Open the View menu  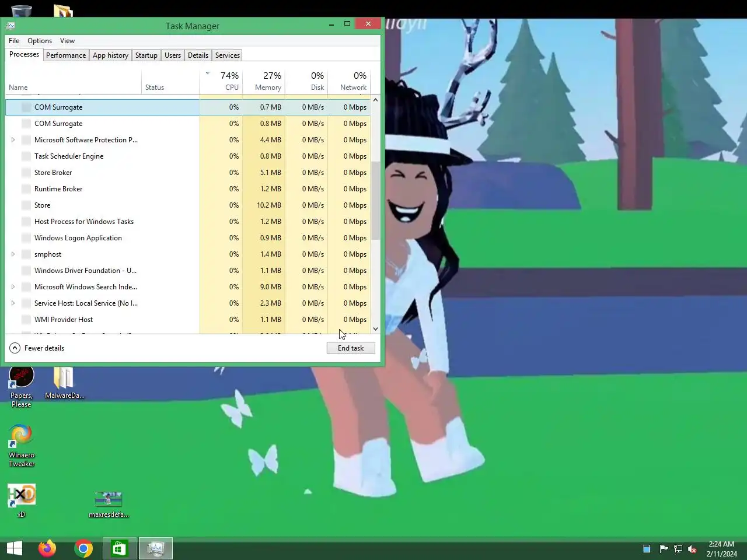(67, 41)
